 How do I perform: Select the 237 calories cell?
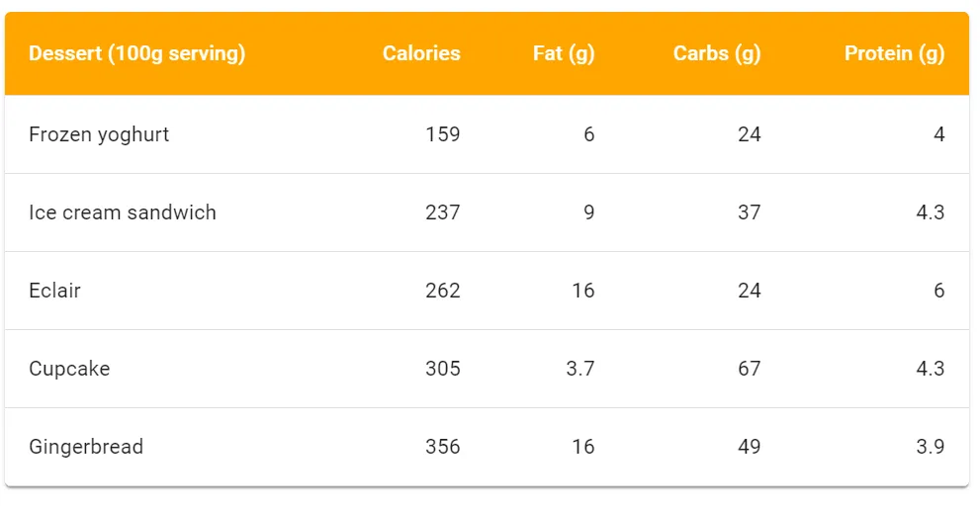point(442,212)
